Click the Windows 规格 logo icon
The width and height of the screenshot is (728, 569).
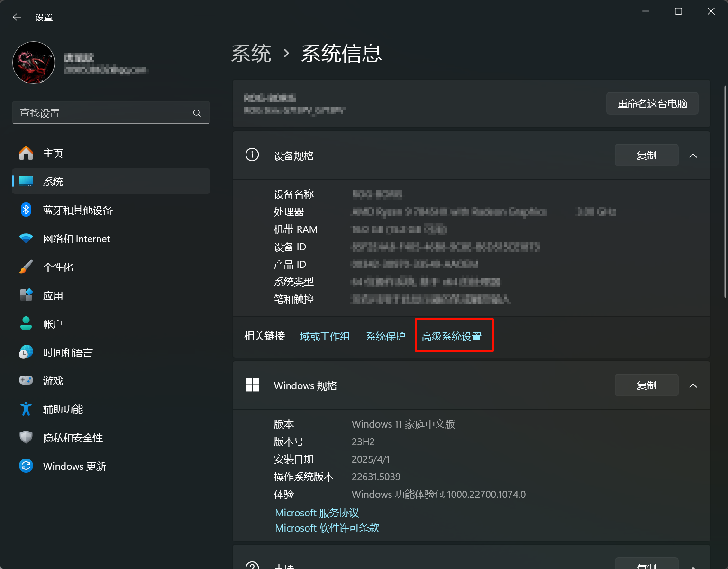tap(252, 385)
